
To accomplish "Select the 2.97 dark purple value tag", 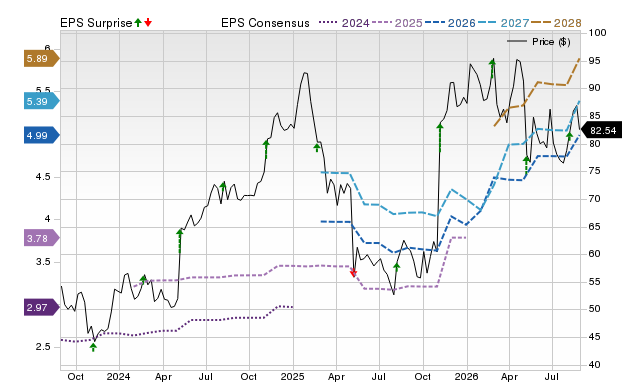I will (x=42, y=307).
